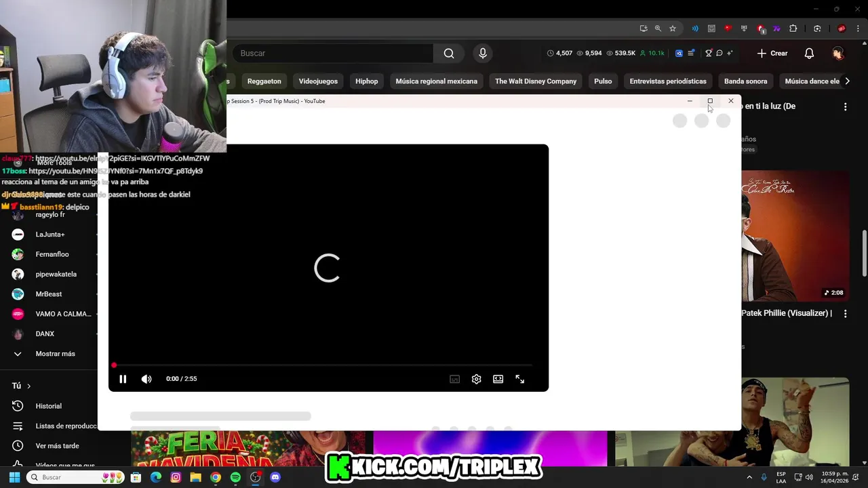Enter fullscreen in the video player

pos(519,379)
